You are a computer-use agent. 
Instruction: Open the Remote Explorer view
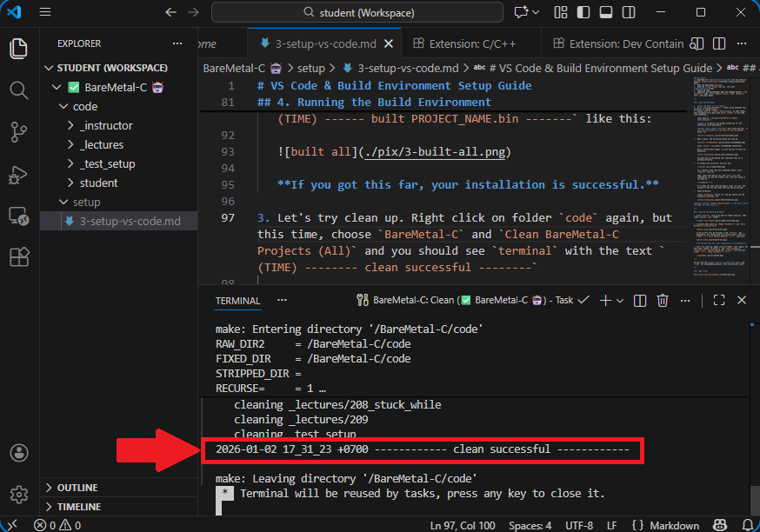[x=19, y=216]
